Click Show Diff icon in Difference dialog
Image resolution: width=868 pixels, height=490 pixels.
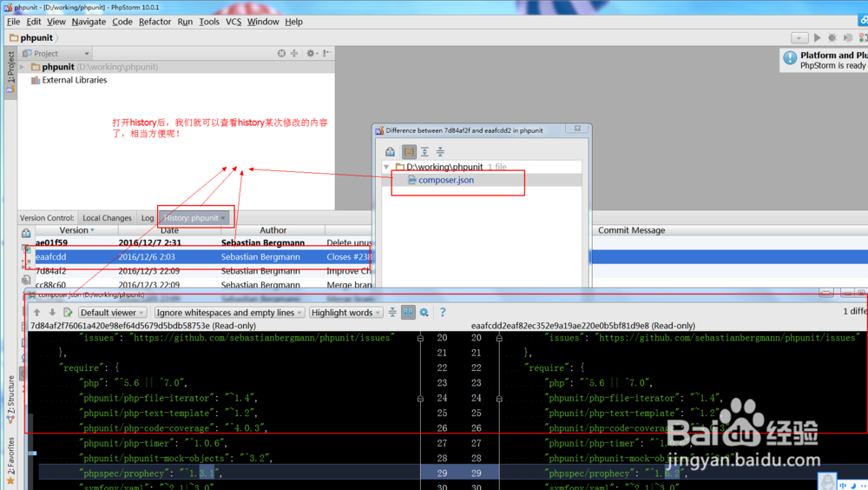click(x=391, y=151)
